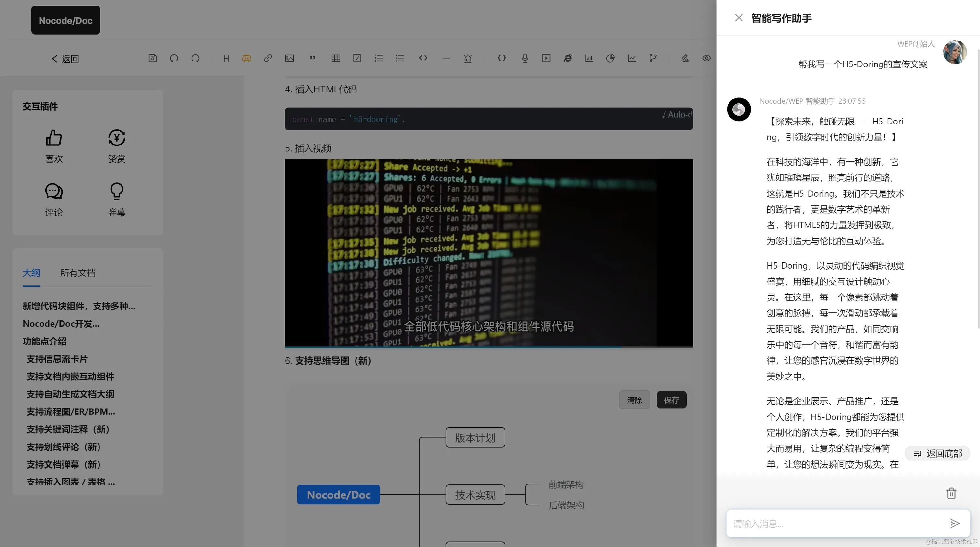Click the 保存 button above mind map
The height and width of the screenshot is (547, 980).
pyautogui.click(x=671, y=400)
